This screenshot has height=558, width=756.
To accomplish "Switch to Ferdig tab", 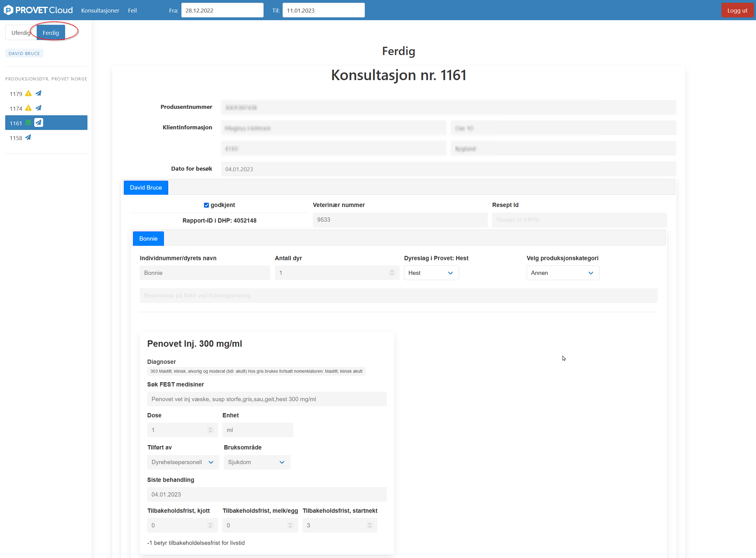I will tap(51, 33).
